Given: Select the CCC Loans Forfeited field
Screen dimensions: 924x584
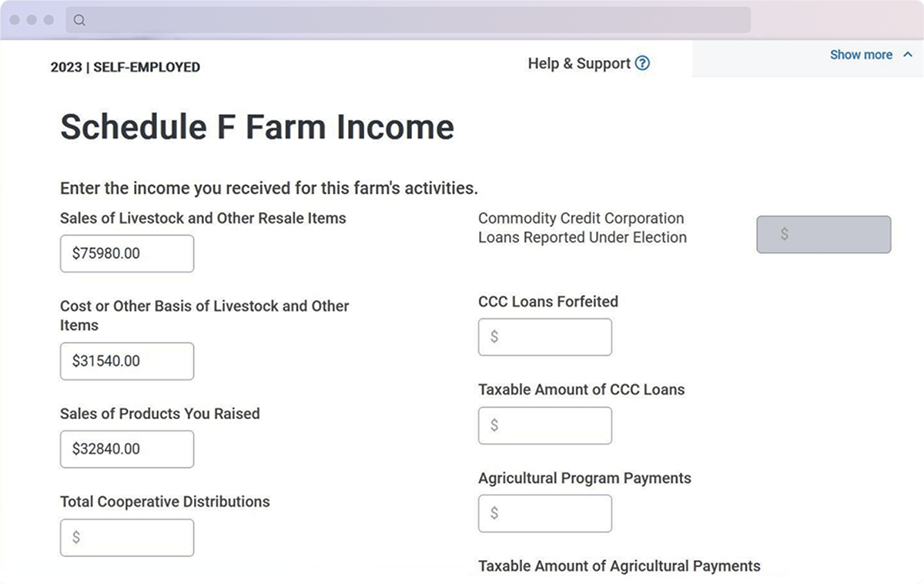Looking at the screenshot, I should (545, 337).
